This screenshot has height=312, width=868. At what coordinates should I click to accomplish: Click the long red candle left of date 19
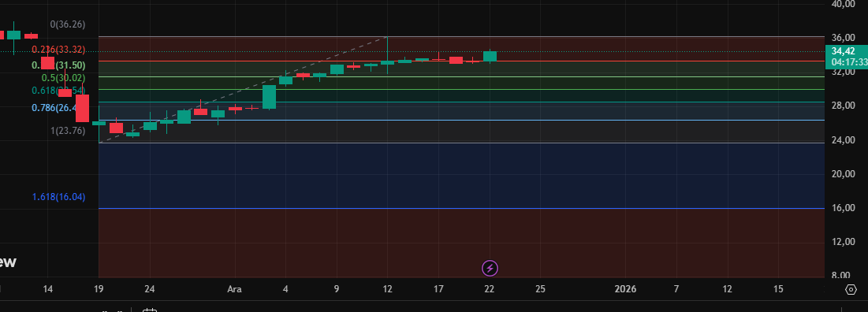click(83, 108)
